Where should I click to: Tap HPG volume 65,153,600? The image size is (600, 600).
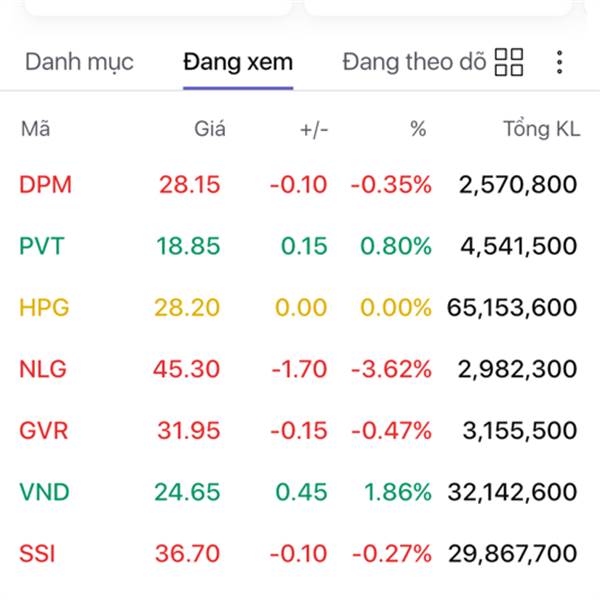point(512,307)
